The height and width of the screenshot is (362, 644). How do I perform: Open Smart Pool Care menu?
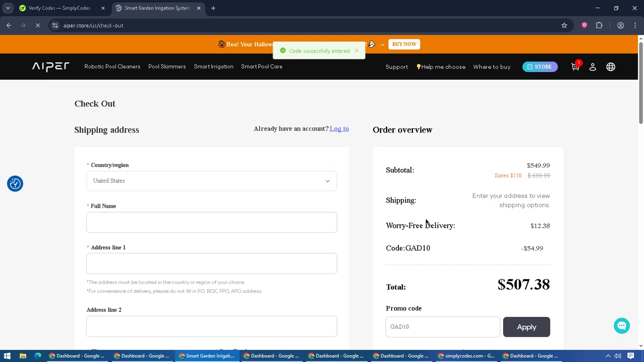pos(261,66)
